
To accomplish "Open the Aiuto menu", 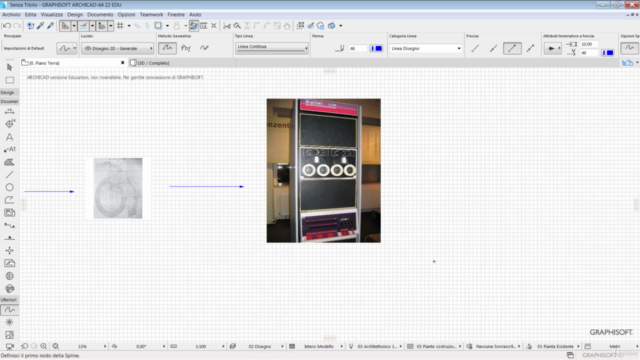I will 195,14.
